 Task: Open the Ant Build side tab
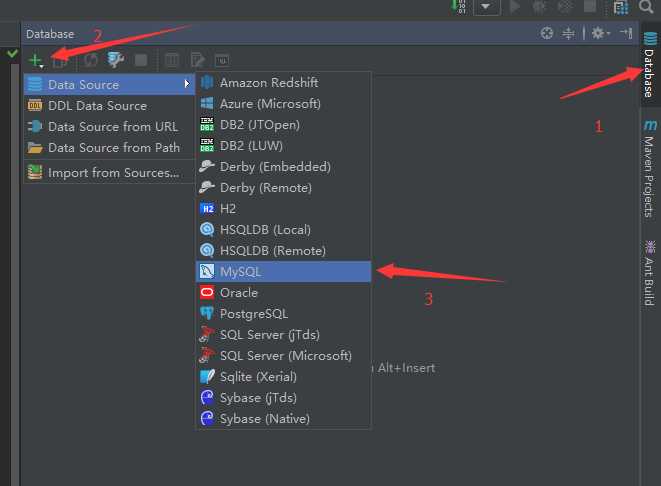(650, 273)
